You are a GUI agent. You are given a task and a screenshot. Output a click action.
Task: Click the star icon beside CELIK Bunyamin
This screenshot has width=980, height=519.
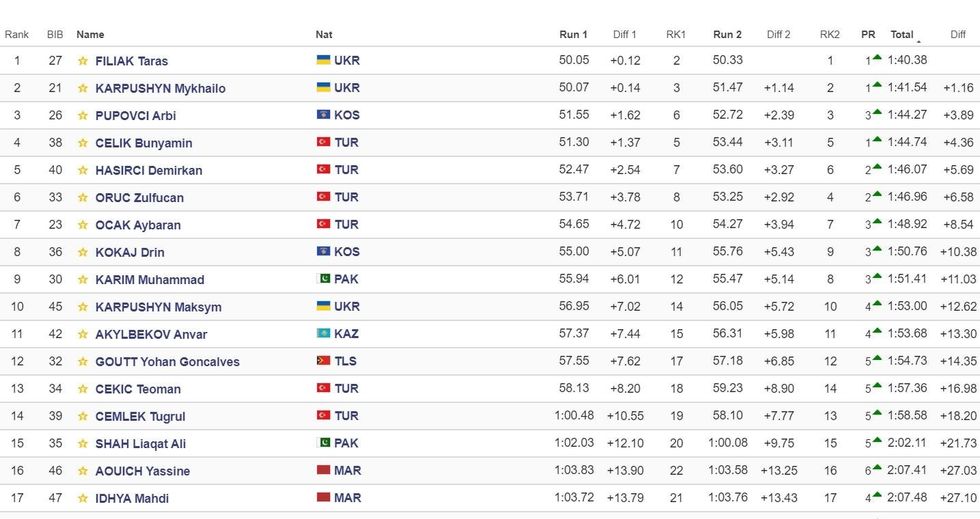[x=83, y=143]
